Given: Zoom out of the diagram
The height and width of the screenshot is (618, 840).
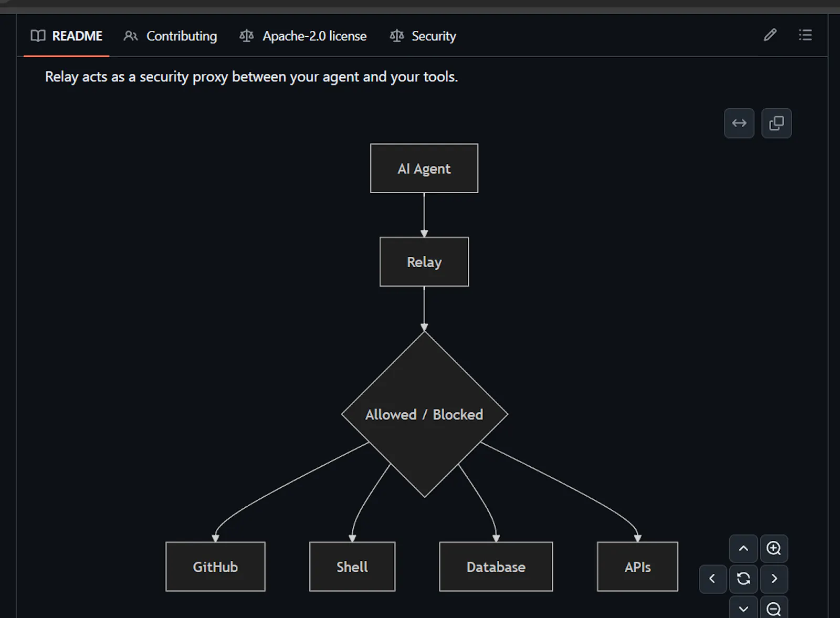Looking at the screenshot, I should (x=774, y=607).
